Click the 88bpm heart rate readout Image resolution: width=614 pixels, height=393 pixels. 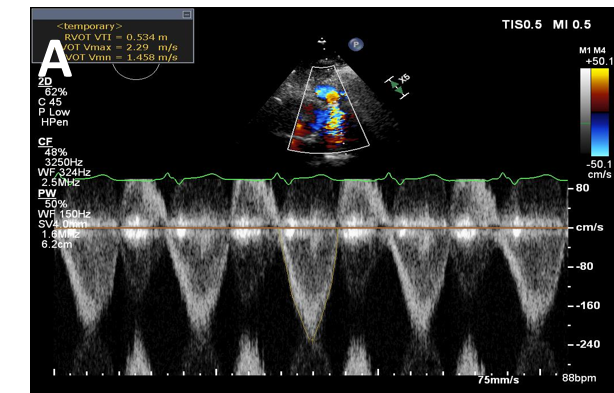pos(579,378)
